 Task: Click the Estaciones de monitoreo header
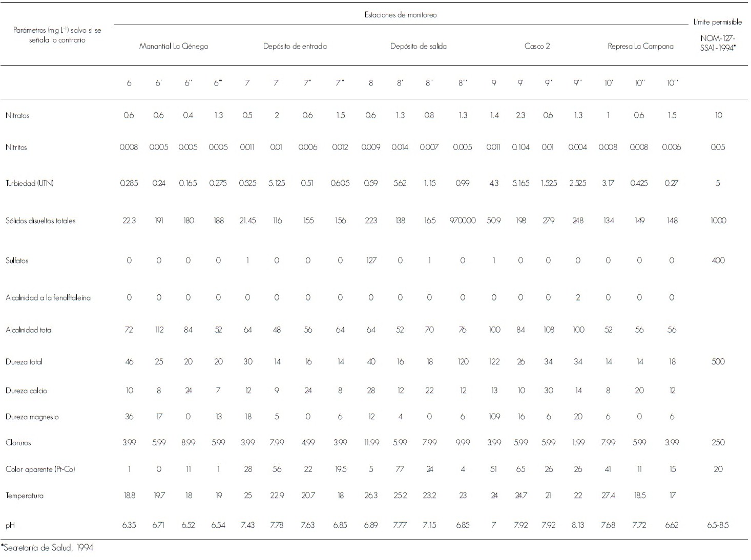click(401, 15)
